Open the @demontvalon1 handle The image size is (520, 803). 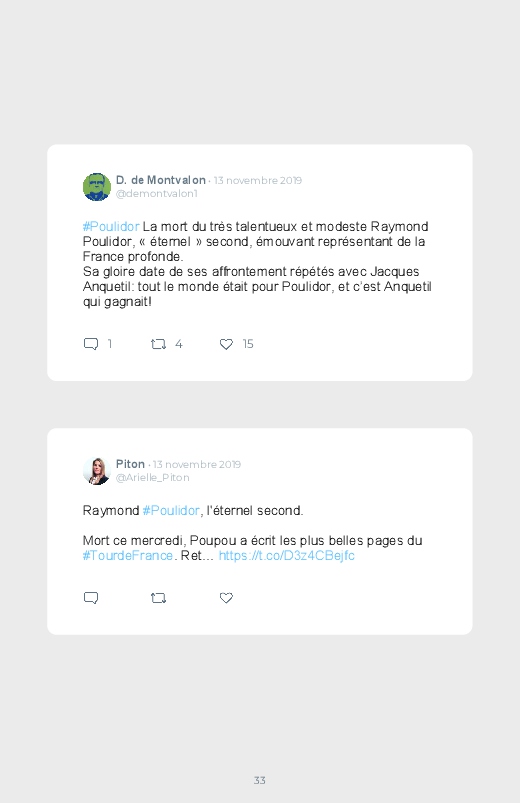156,194
